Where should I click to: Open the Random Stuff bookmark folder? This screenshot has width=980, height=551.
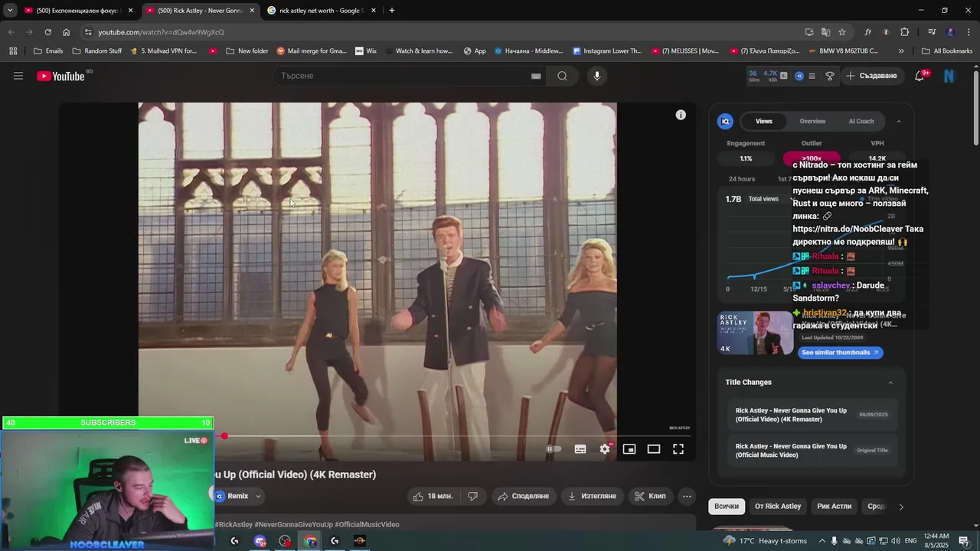tap(97, 51)
